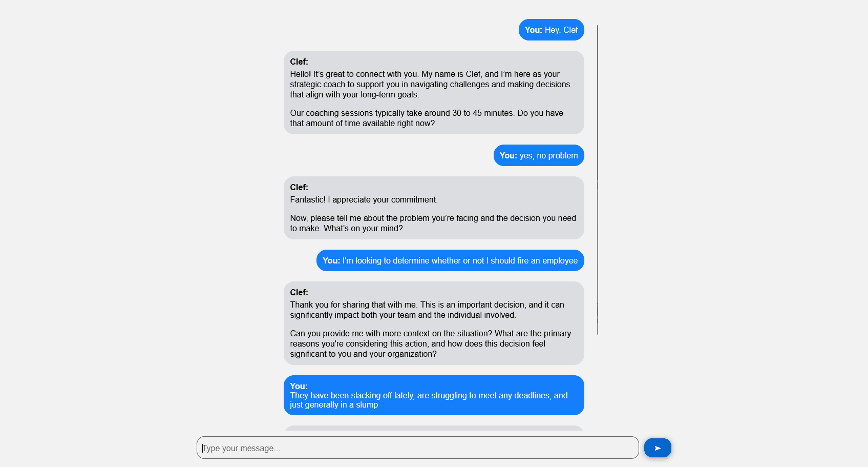Click the 'Hey, Clef' message bubble
This screenshot has width=868, height=467.
(x=551, y=30)
